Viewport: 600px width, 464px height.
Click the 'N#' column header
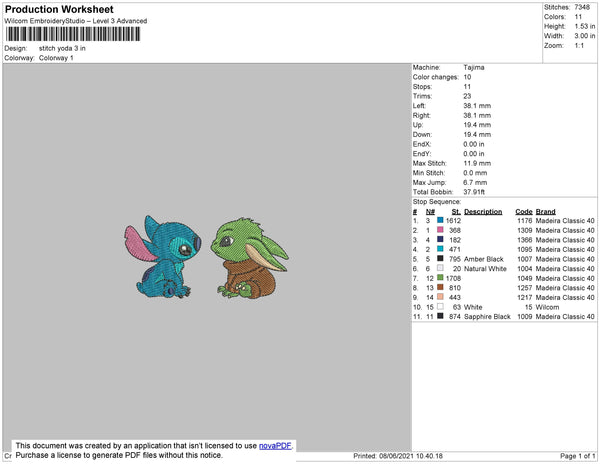[x=430, y=212]
